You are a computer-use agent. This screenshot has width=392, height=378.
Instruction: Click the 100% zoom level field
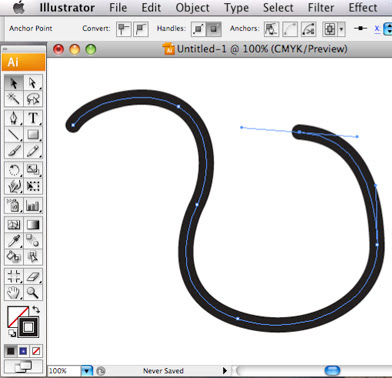click(x=64, y=371)
